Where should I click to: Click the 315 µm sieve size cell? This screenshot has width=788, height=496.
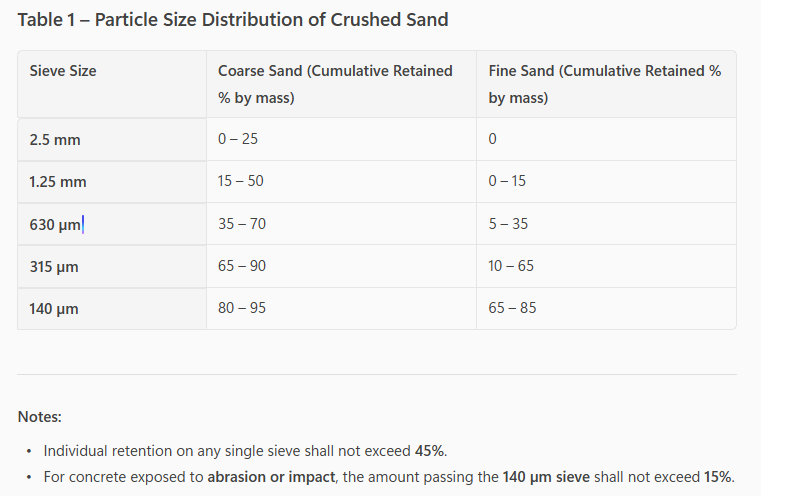pos(54,267)
